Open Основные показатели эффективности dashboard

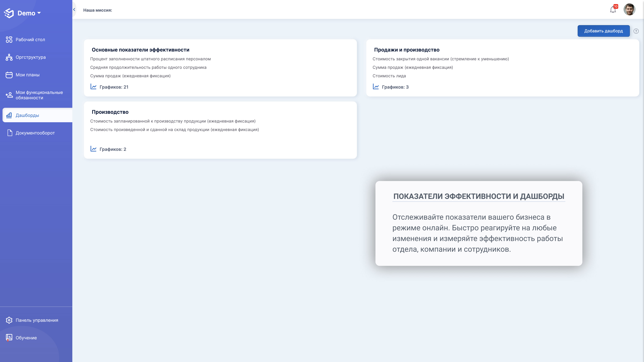tap(141, 50)
